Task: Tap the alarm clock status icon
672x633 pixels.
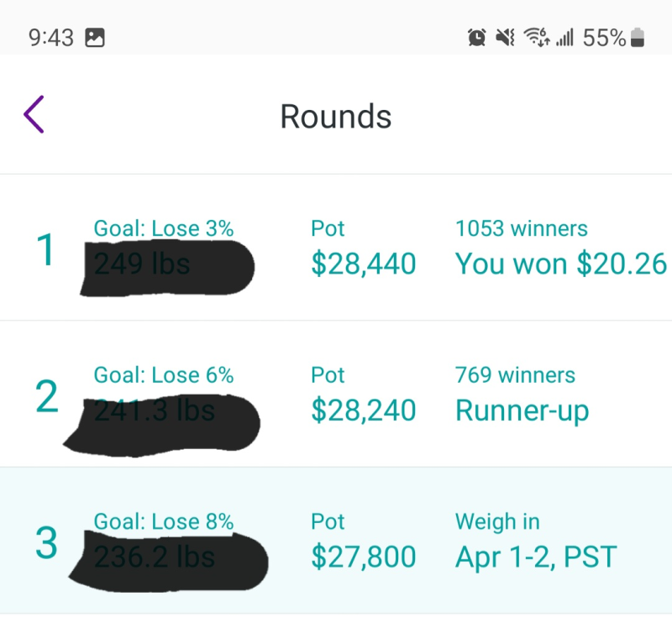Action: (x=476, y=37)
